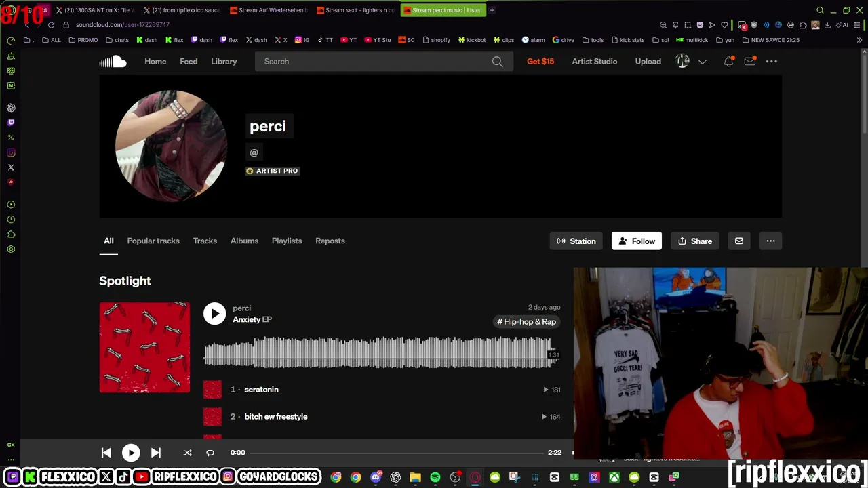
Task: Open the Anxiety EP cover art
Action: point(144,348)
